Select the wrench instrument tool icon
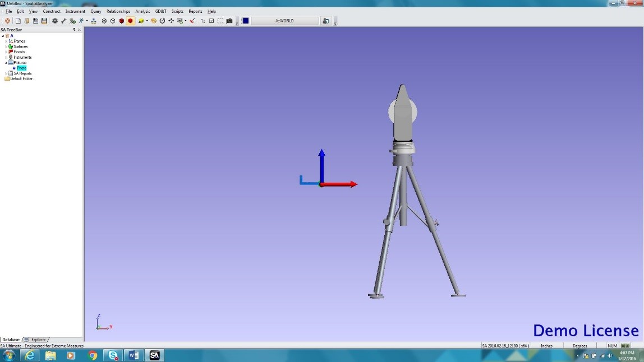The height and width of the screenshot is (362, 644). click(63, 21)
